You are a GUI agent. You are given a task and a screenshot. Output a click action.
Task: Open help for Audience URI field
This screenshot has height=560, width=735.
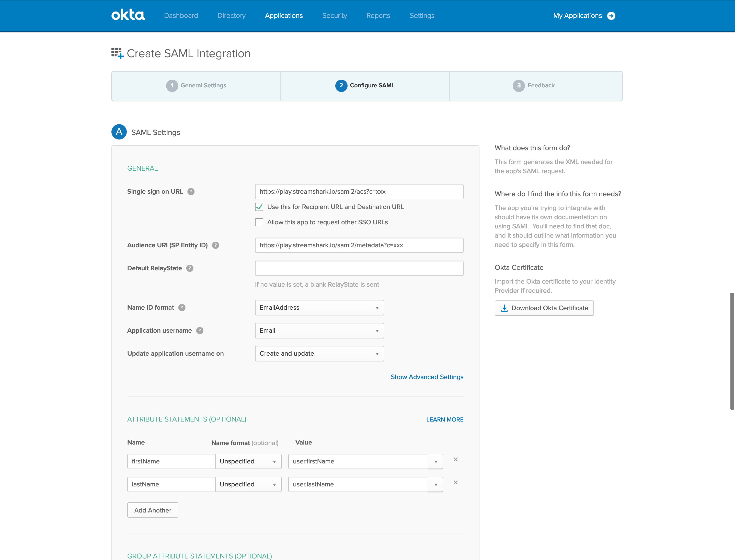pyautogui.click(x=215, y=245)
